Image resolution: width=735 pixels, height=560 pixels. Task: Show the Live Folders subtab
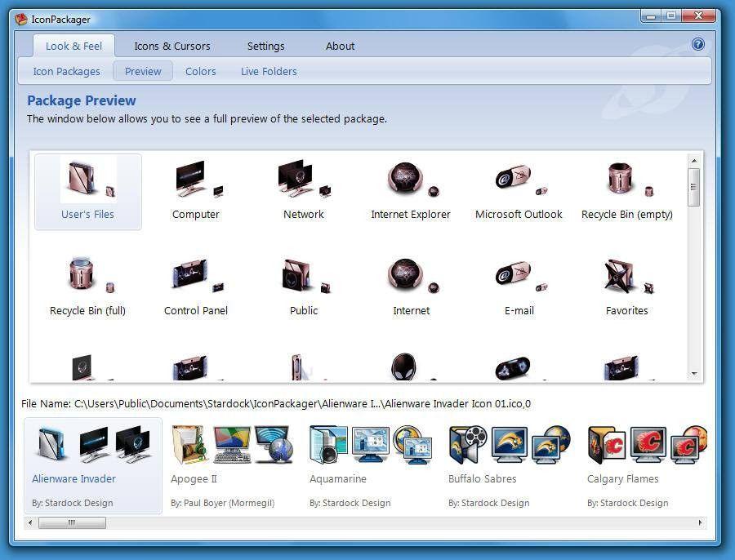269,72
